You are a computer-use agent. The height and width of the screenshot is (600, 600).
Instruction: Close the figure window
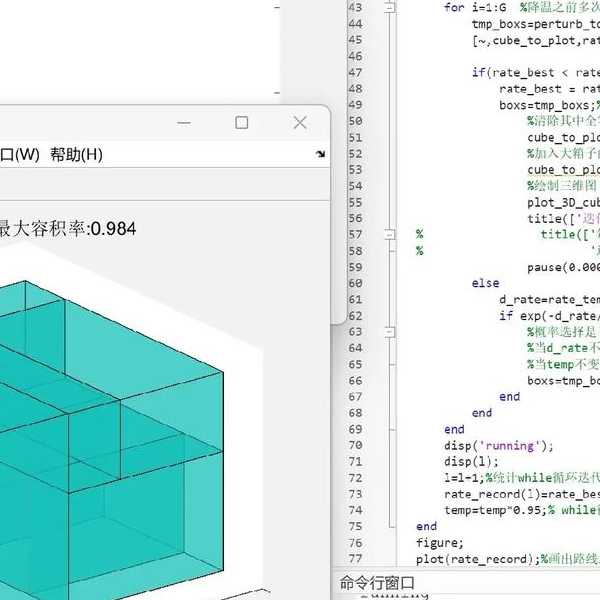click(300, 123)
